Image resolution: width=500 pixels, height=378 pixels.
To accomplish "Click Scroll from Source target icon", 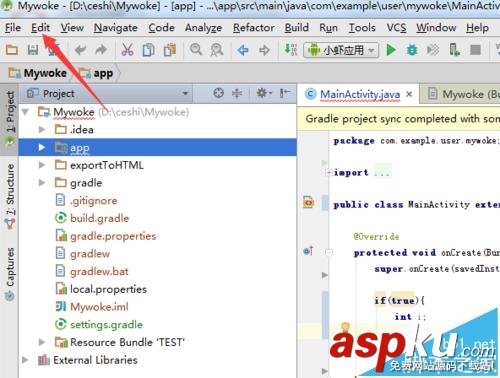I will 218,93.
